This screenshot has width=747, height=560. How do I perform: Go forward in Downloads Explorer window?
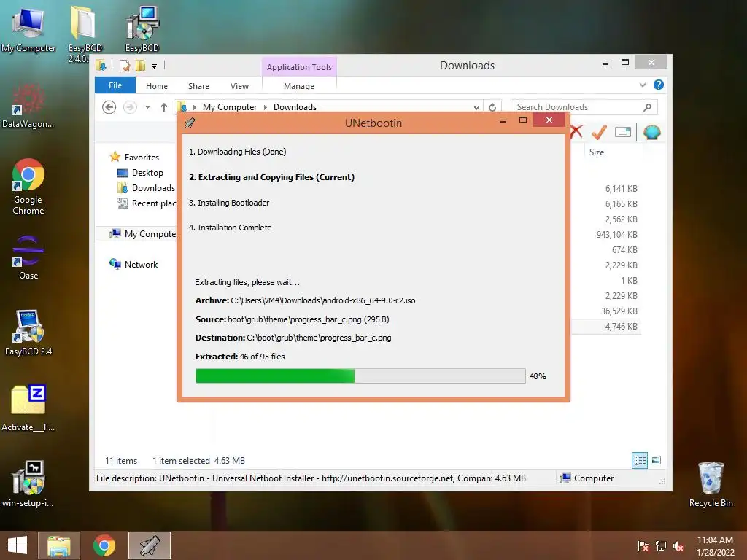coord(130,107)
